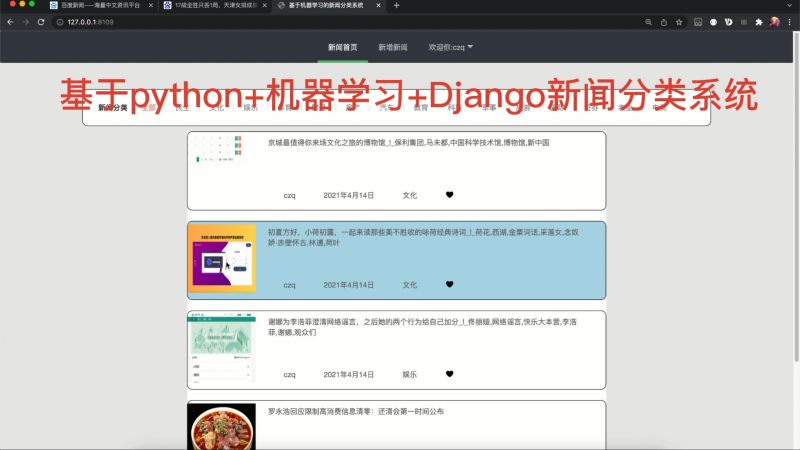Open the museum news thumbnail image

pyautogui.click(x=221, y=149)
